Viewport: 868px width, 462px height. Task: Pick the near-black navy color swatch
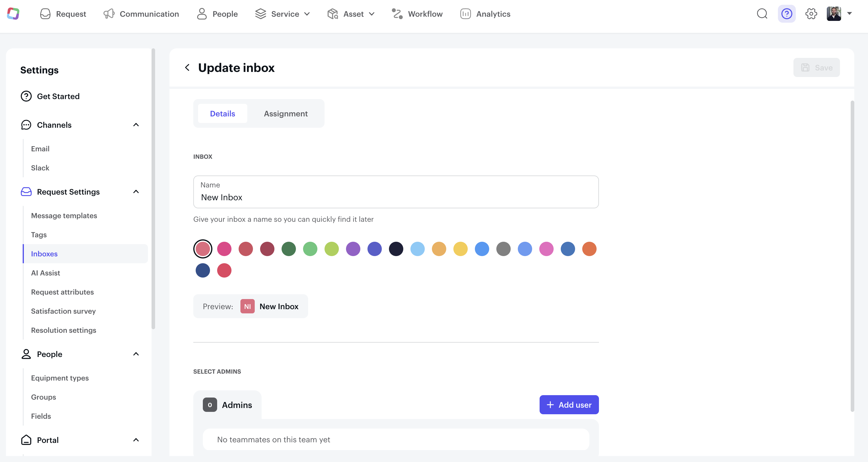396,249
